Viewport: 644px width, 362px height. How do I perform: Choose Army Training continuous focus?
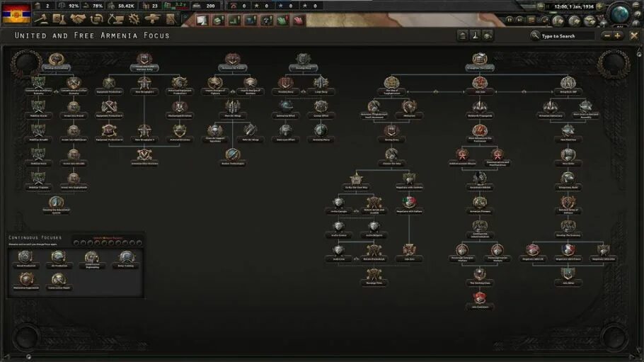pos(126,259)
